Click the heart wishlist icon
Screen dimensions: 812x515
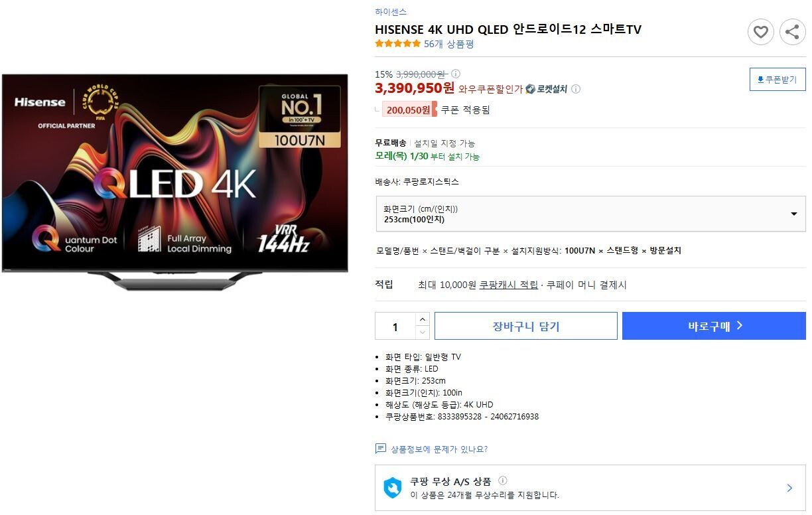click(x=760, y=31)
